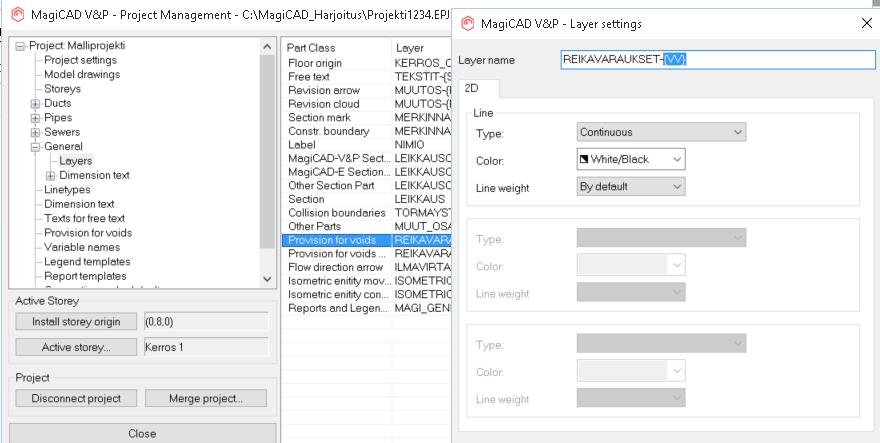Select Texts for free text tree item
Viewport: 880px width, 443px height.
84,218
